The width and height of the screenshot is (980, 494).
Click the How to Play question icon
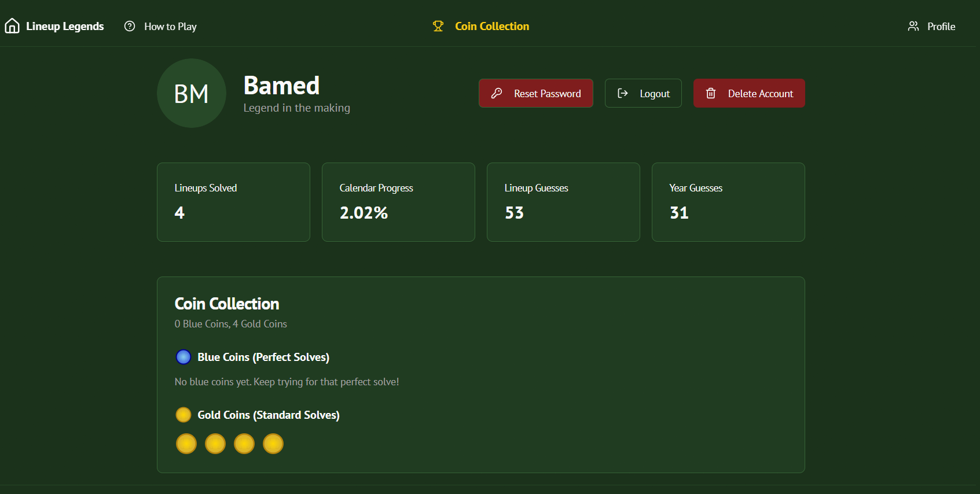pyautogui.click(x=130, y=26)
